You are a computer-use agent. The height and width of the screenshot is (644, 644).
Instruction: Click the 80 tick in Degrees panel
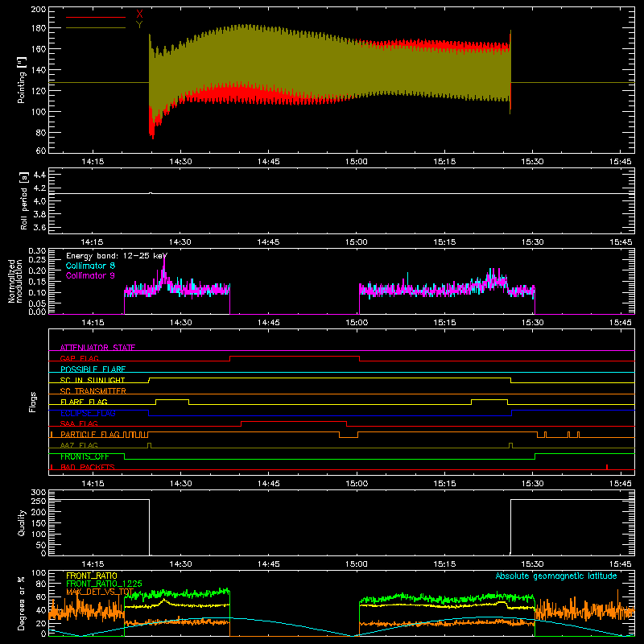coord(41,584)
